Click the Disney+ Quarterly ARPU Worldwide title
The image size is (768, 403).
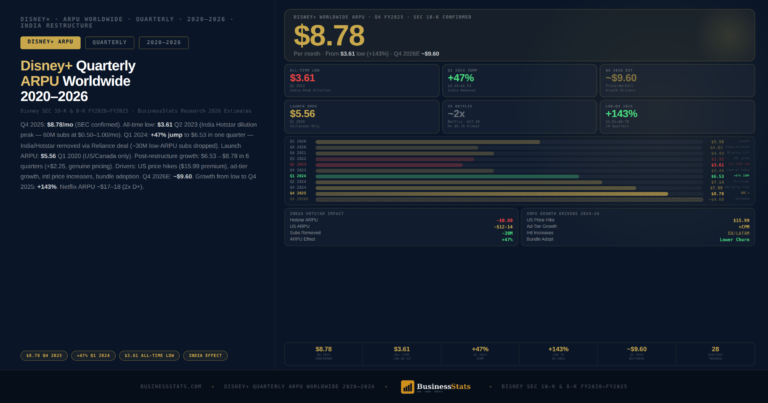click(x=78, y=81)
